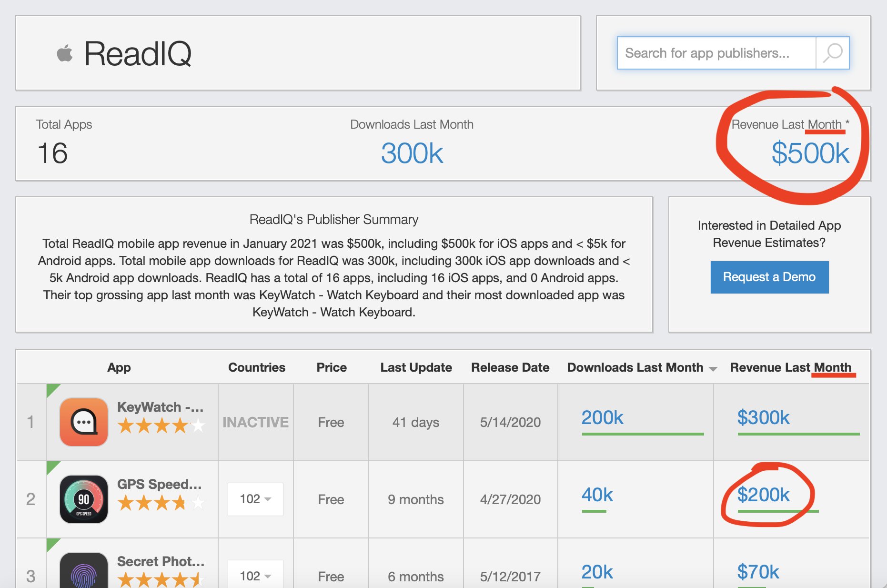
Task: Sort by Revenue Last Month column header
Action: pos(790,367)
